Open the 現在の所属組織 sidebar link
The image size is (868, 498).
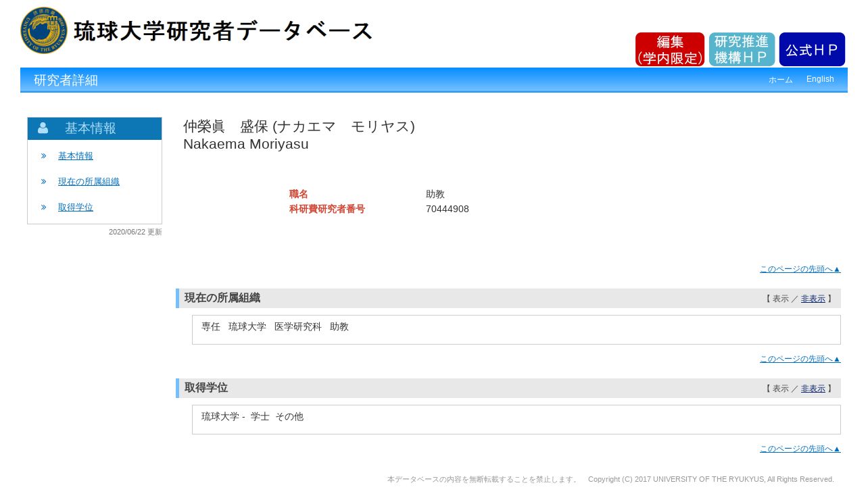coord(89,182)
